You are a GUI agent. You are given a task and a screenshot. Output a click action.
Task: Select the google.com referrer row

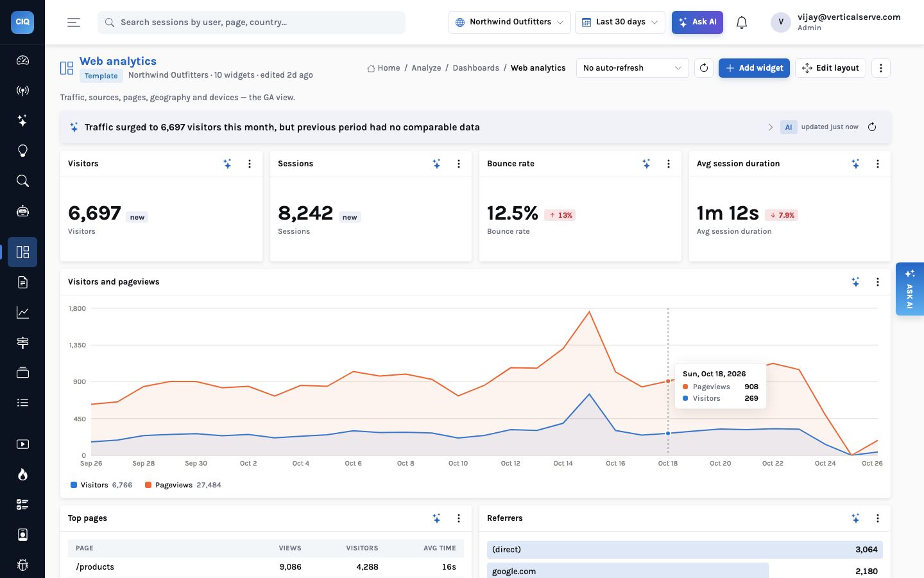[685, 571]
